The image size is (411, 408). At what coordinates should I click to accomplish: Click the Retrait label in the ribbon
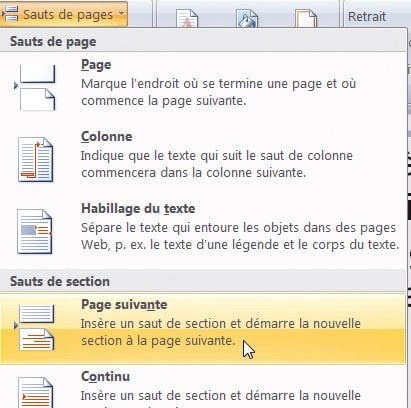coord(367,16)
